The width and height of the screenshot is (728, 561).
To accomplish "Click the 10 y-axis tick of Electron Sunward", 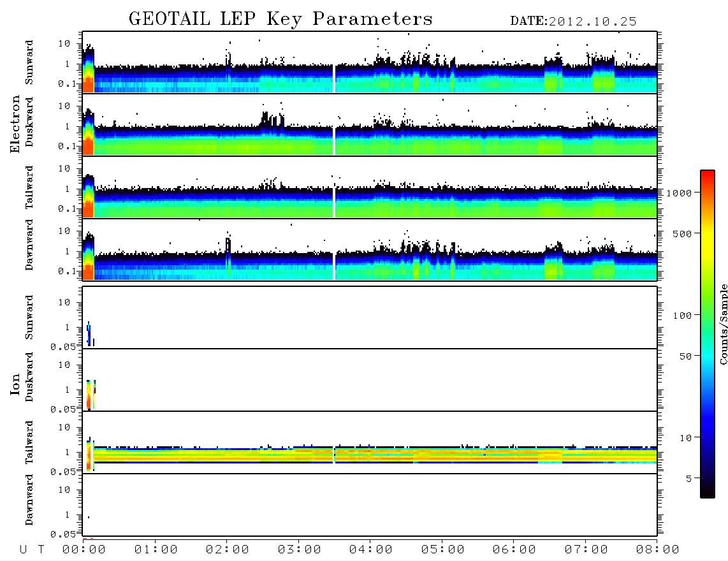I will [64, 43].
